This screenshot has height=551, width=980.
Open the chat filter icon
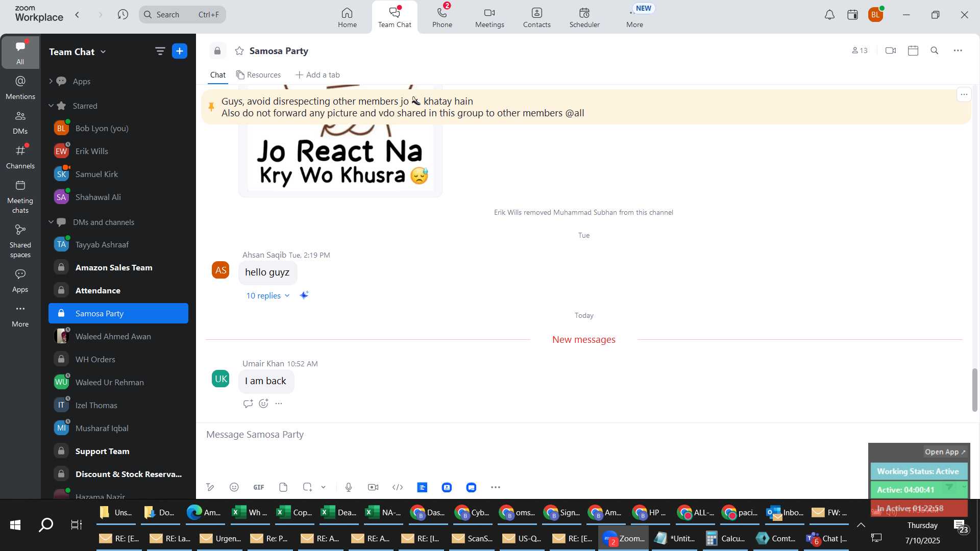(160, 51)
